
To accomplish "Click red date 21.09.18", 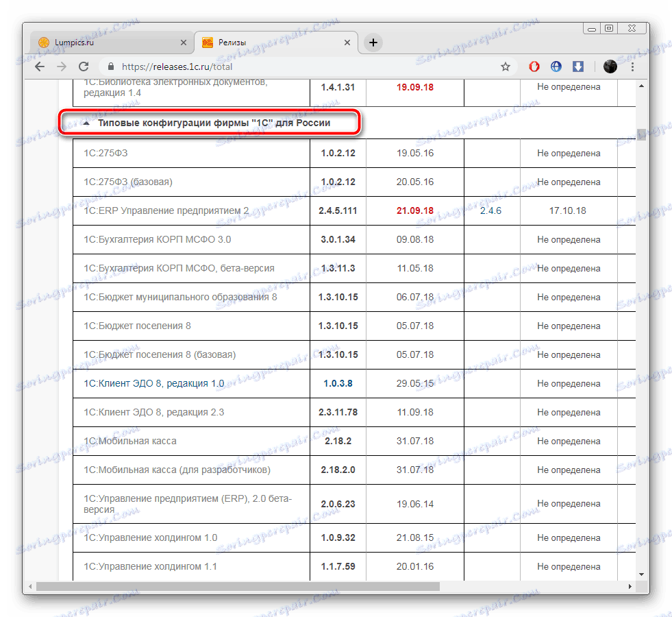I will click(415, 210).
